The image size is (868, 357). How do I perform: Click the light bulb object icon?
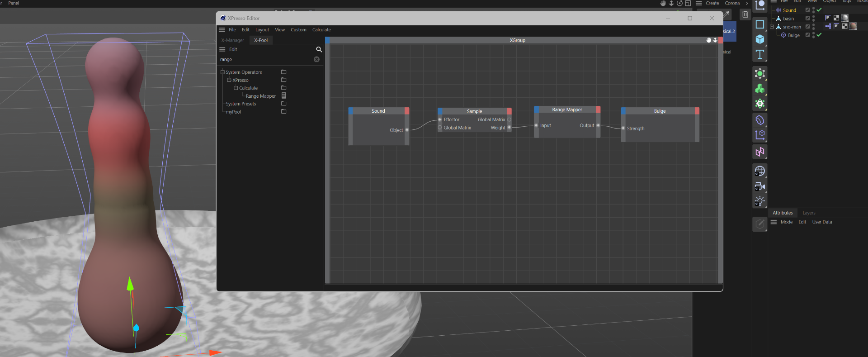[760, 201]
